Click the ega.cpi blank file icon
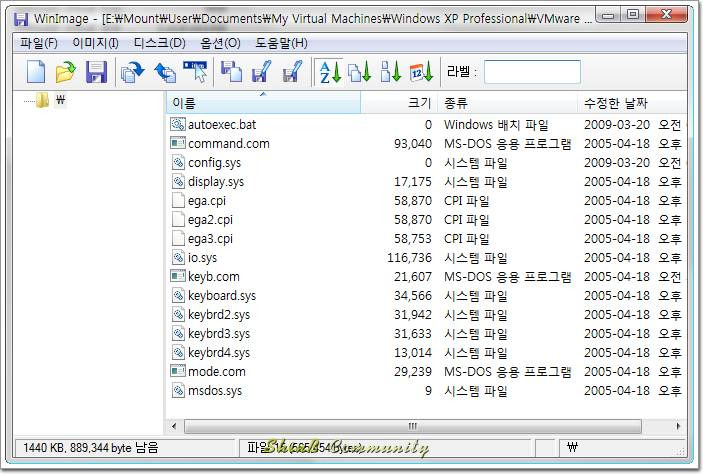The image size is (703, 474). (x=178, y=200)
